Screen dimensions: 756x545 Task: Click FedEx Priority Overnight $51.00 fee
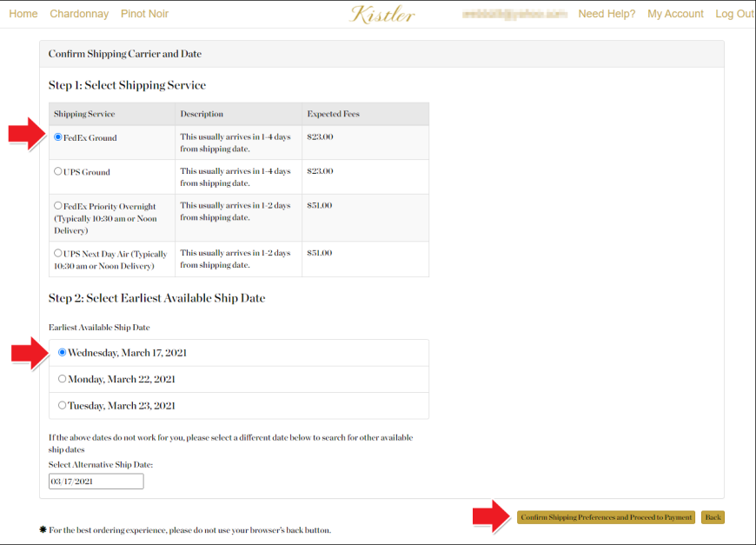pyautogui.click(x=366, y=218)
